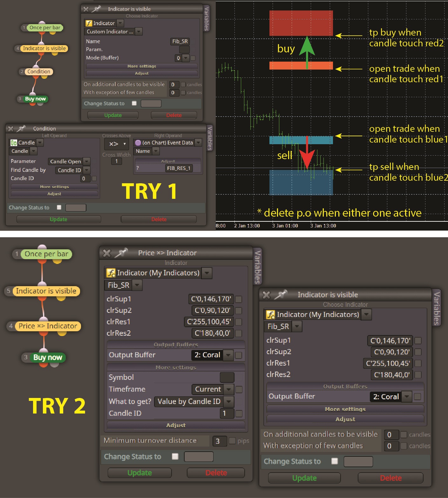Screen dimensions: 448x498
Task: Click the clrRes1 color value in Price x> Indicator panel
Action: [x=209, y=322]
